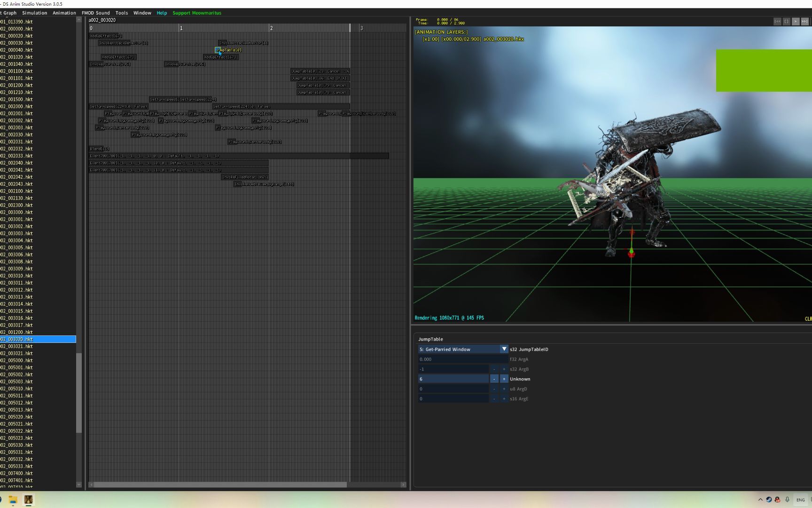This screenshot has height=508, width=812.
Task: Click the Unknown value field showing 6
Action: click(x=453, y=379)
